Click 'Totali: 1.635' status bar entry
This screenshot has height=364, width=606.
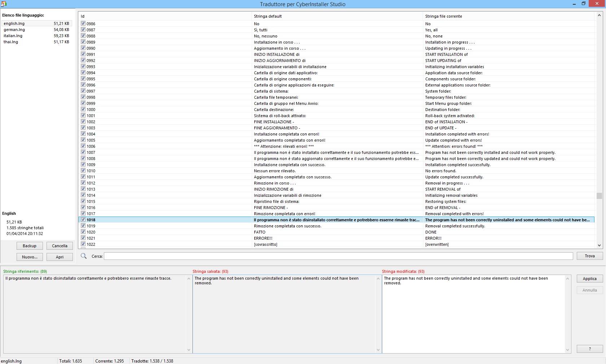click(70, 361)
